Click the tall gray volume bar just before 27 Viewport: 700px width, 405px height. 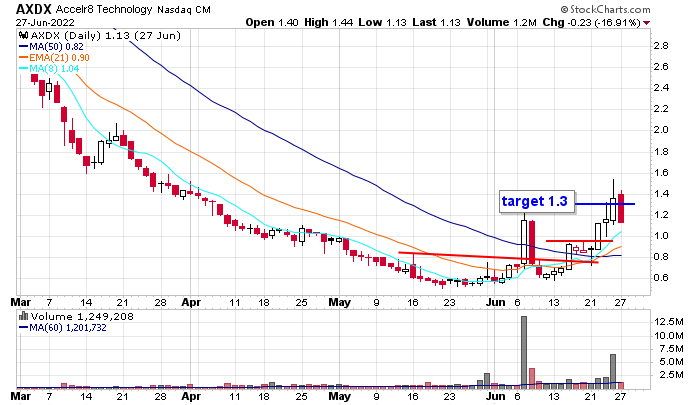click(x=613, y=370)
